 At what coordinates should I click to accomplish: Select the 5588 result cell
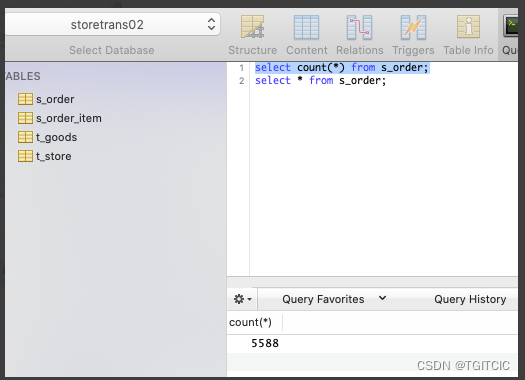click(265, 343)
